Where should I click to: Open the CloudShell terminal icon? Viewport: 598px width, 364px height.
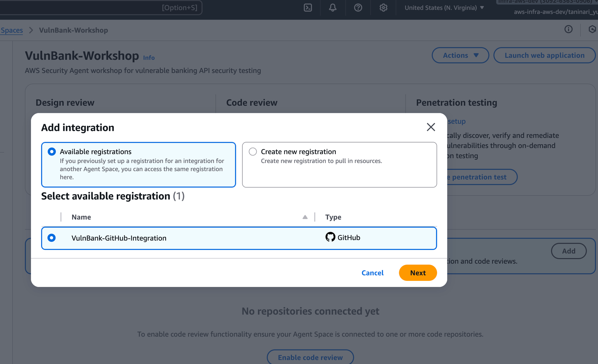coord(308,8)
